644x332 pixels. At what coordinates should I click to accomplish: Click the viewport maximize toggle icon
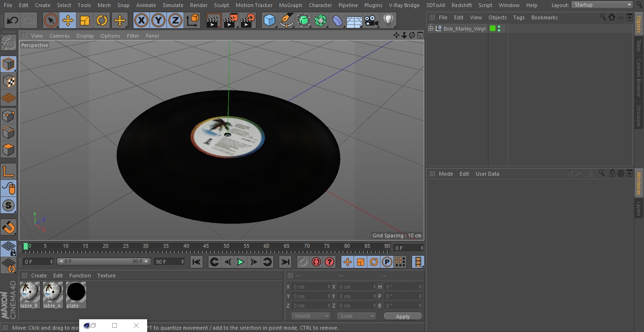tap(420, 35)
